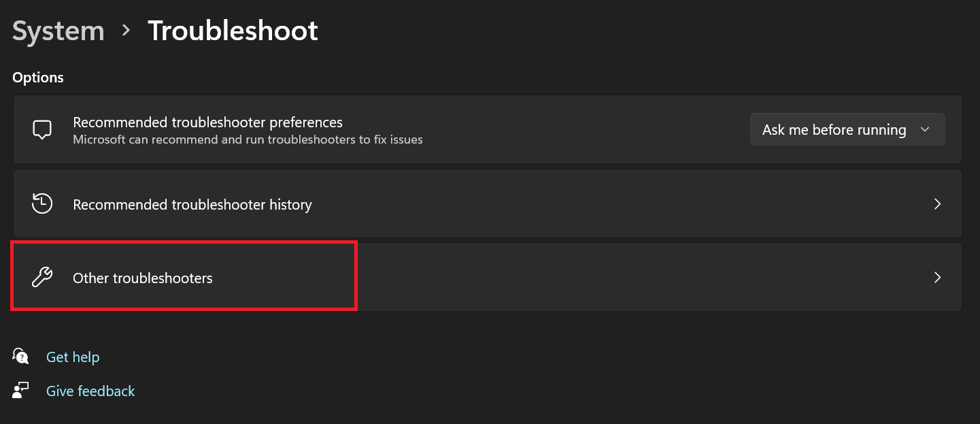The width and height of the screenshot is (980, 424).
Task: Click the speech bubble icon for troubleshooter preferences
Action: tap(42, 129)
